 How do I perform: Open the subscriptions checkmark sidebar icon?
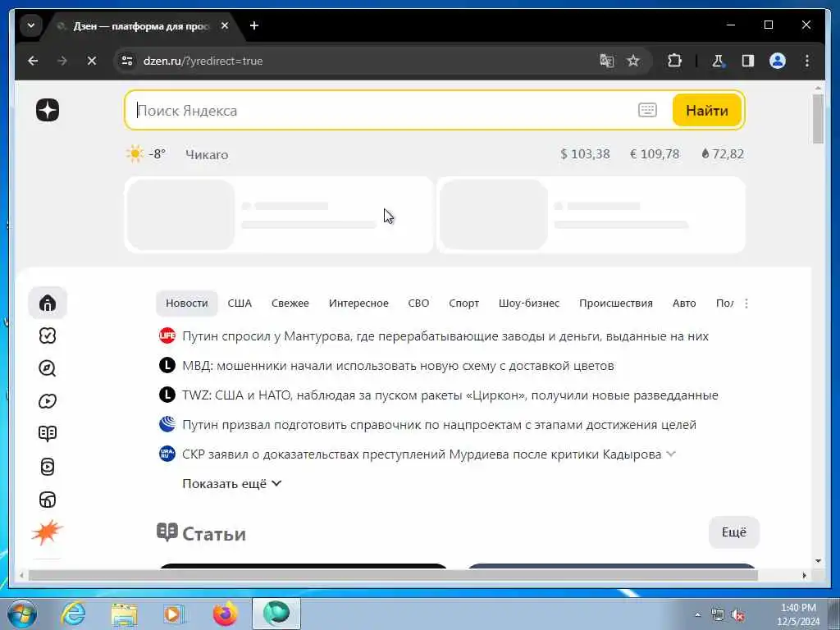(48, 336)
